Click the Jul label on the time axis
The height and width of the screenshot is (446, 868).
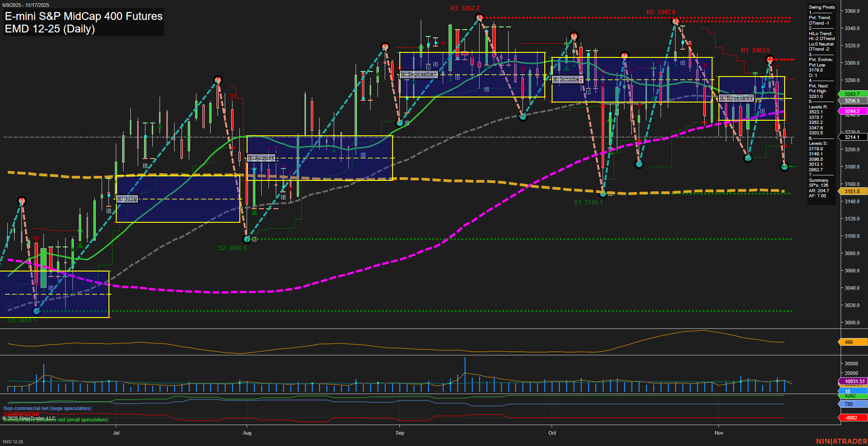pyautogui.click(x=117, y=433)
